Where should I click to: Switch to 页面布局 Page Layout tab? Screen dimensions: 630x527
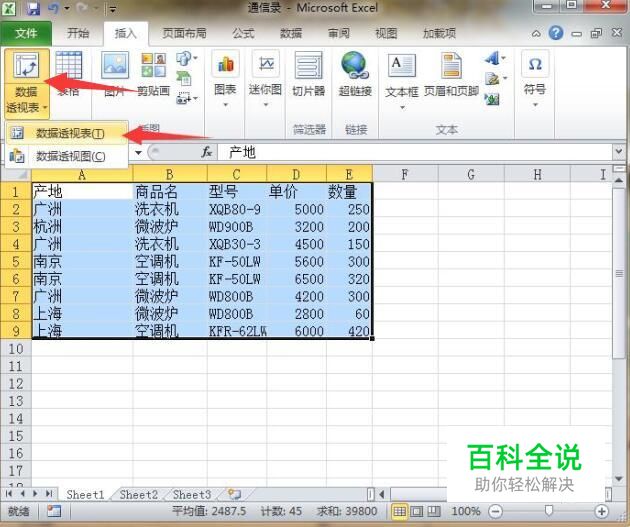click(184, 33)
